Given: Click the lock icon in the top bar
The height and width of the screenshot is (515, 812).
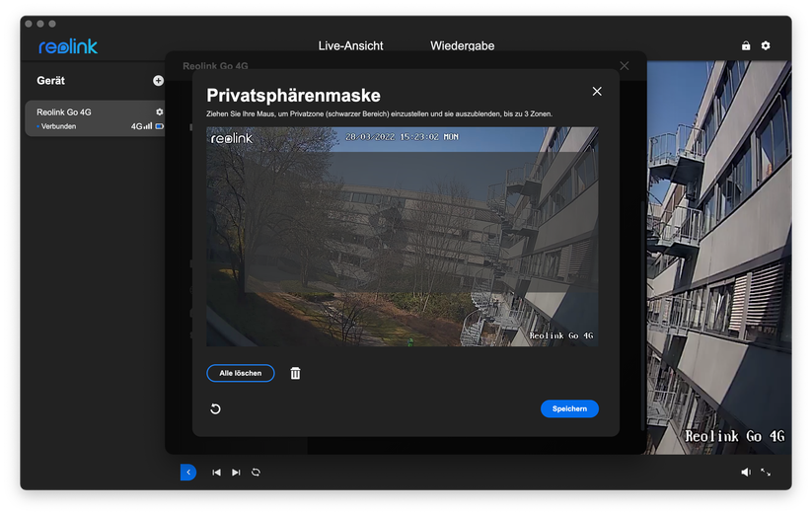Looking at the screenshot, I should (x=746, y=46).
